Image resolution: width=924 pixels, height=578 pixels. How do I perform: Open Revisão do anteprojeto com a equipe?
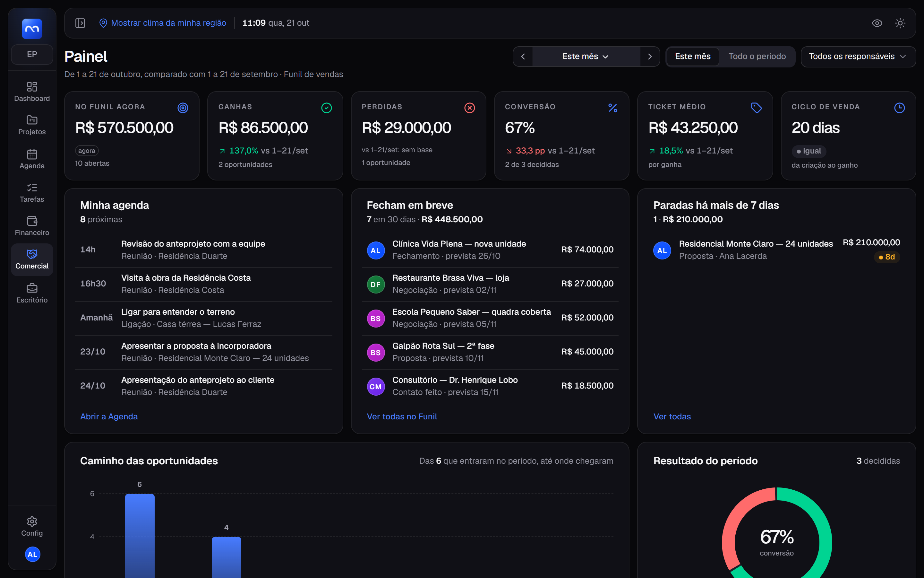pyautogui.click(x=203, y=250)
